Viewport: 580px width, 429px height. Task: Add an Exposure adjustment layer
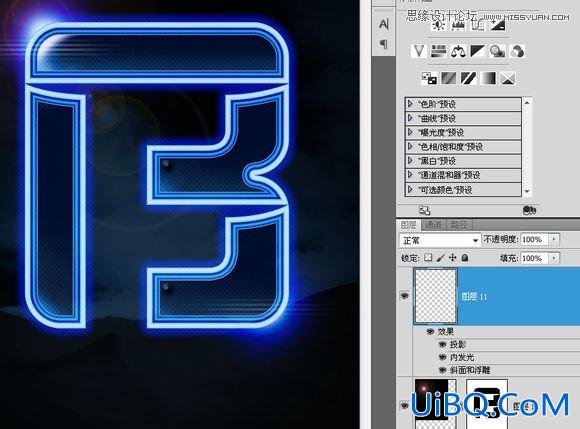498,25
